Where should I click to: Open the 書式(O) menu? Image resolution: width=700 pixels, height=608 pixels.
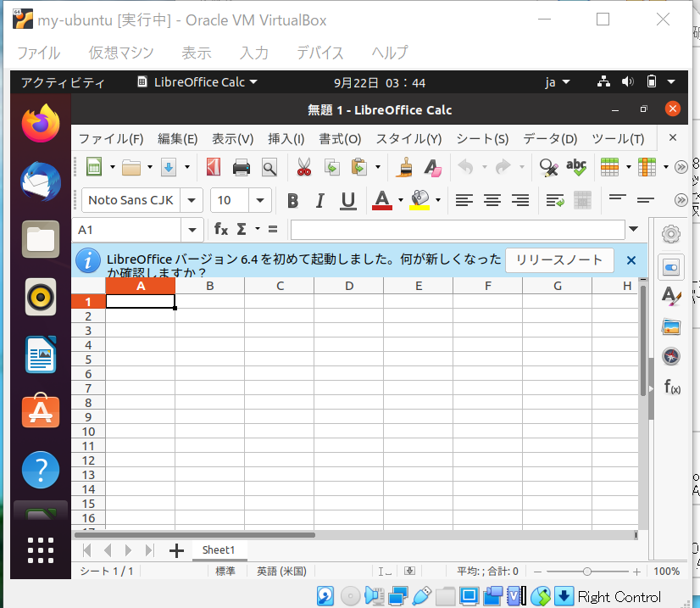coord(340,139)
